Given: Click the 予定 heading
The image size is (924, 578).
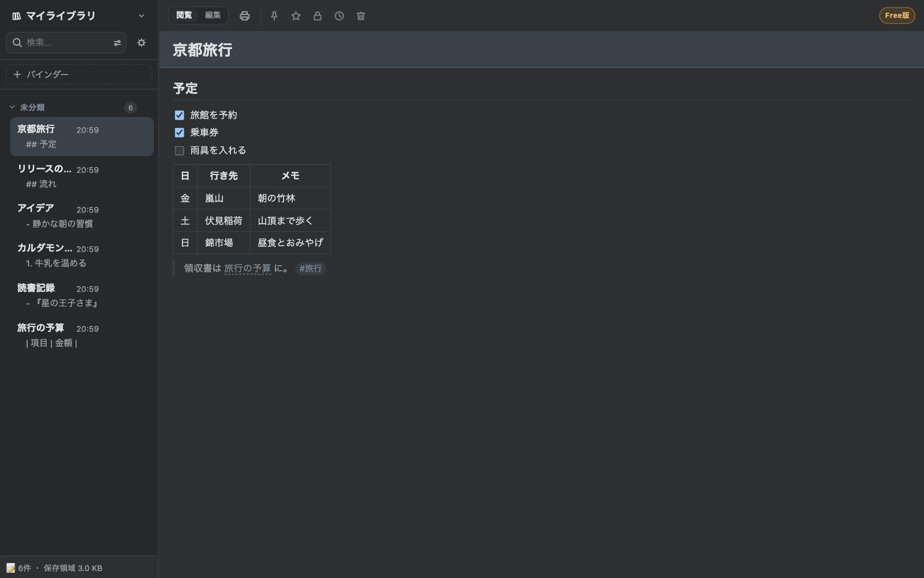Looking at the screenshot, I should pyautogui.click(x=185, y=88).
